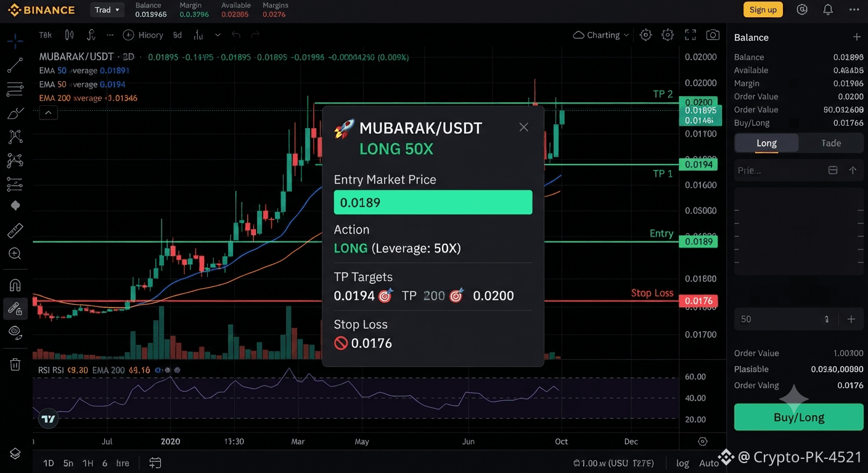Toggle the log scale option
The width and height of the screenshot is (868, 473).
[x=682, y=463]
